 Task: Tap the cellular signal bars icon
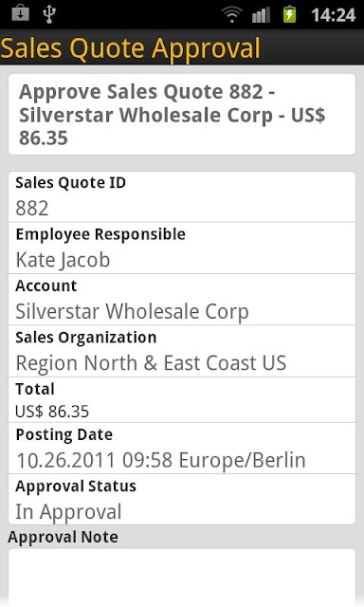(x=261, y=15)
